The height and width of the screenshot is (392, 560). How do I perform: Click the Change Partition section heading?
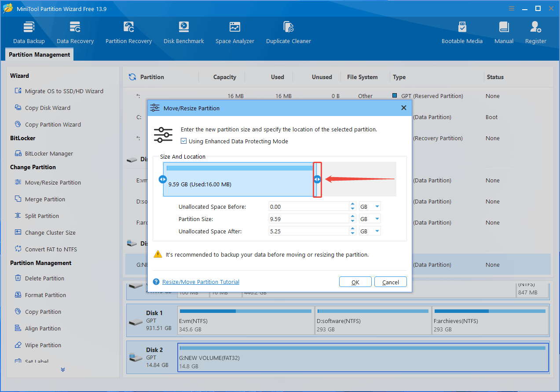pyautogui.click(x=33, y=167)
